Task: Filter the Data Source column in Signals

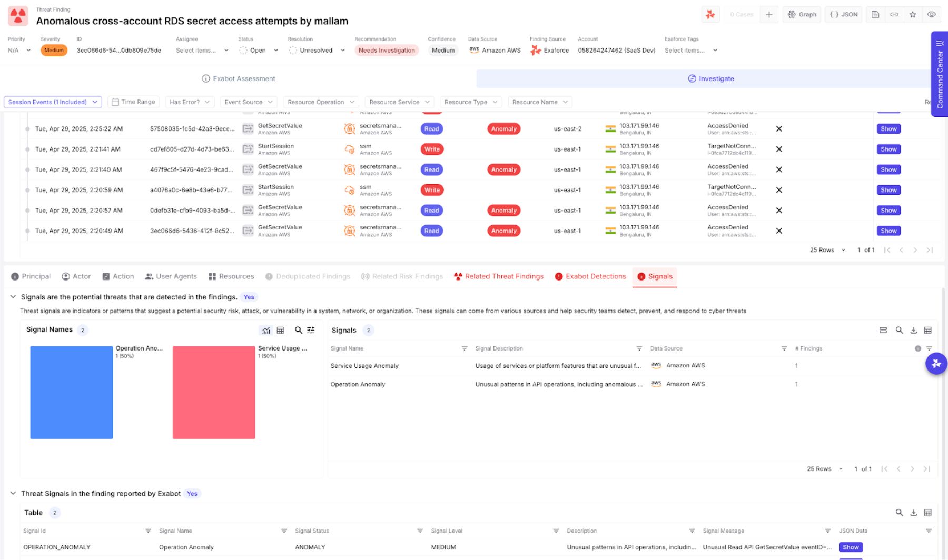Action: click(x=784, y=348)
